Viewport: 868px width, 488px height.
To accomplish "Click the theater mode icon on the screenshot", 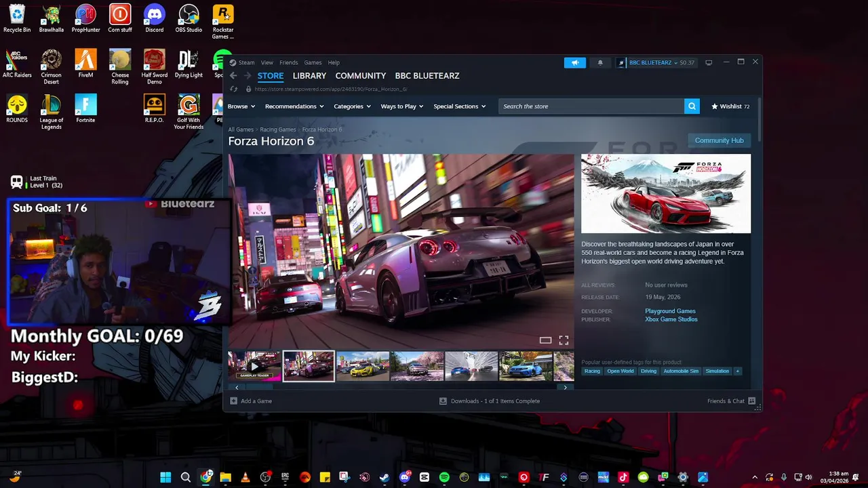I will pos(545,340).
